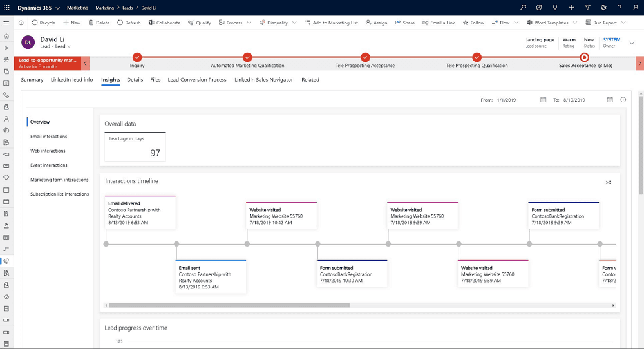Open the To date calendar picker icon
Image resolution: width=644 pixels, height=349 pixels.
pyautogui.click(x=610, y=100)
